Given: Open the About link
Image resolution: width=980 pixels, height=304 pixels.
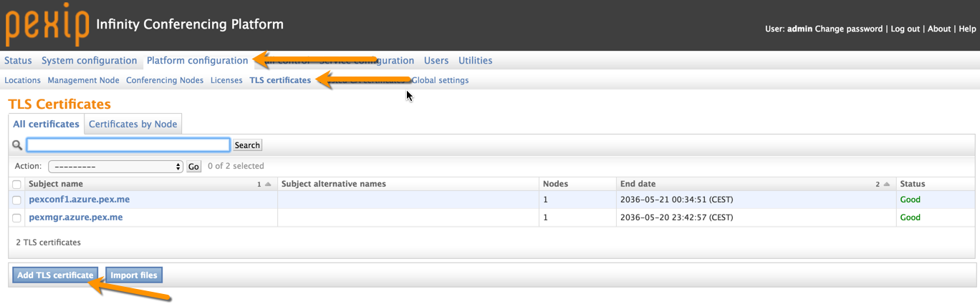Looking at the screenshot, I should click(x=939, y=29).
